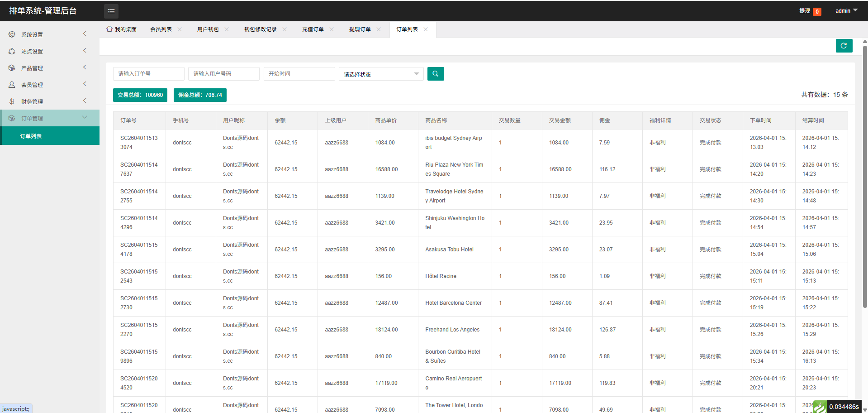Image resolution: width=868 pixels, height=413 pixels.
Task: Click the search magnifier button
Action: pyautogui.click(x=435, y=74)
